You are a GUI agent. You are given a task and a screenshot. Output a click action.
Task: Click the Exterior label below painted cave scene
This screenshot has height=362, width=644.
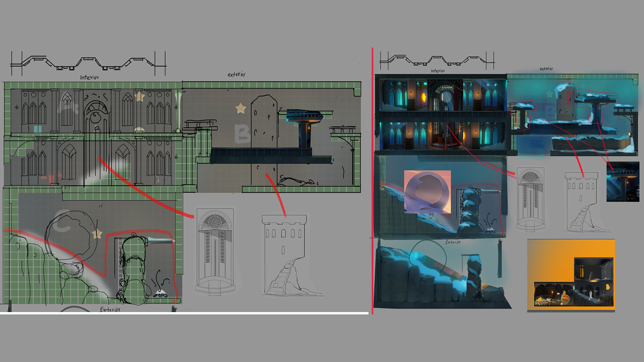[453, 242]
